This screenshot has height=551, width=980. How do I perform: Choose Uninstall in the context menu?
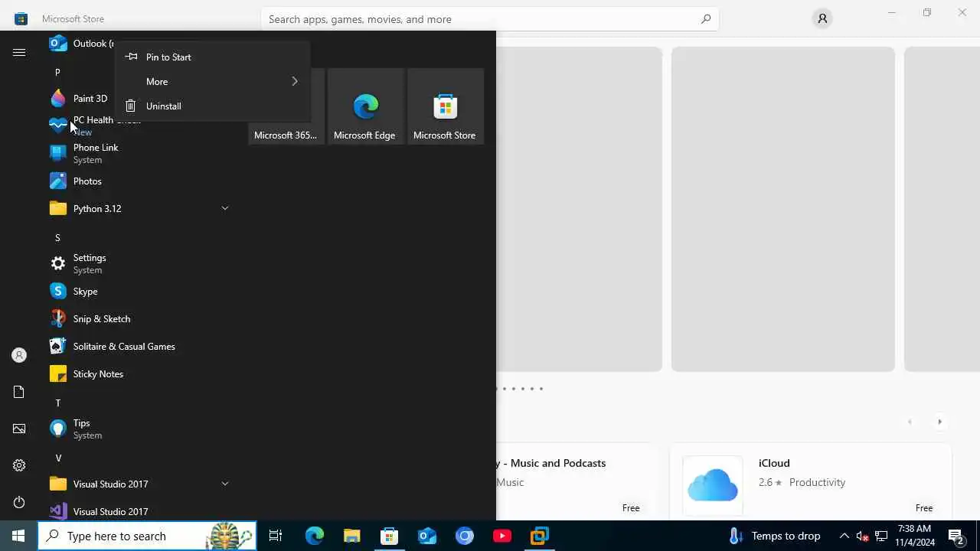pos(213,106)
